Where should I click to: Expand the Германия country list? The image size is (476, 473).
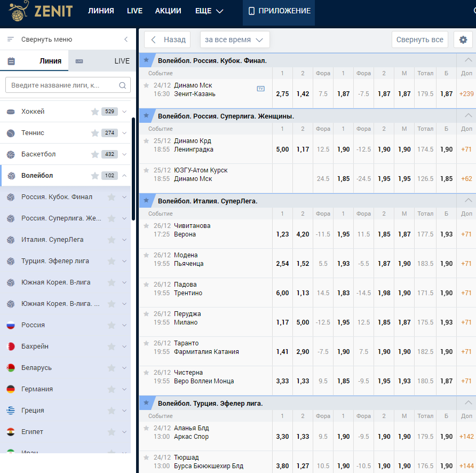[124, 389]
